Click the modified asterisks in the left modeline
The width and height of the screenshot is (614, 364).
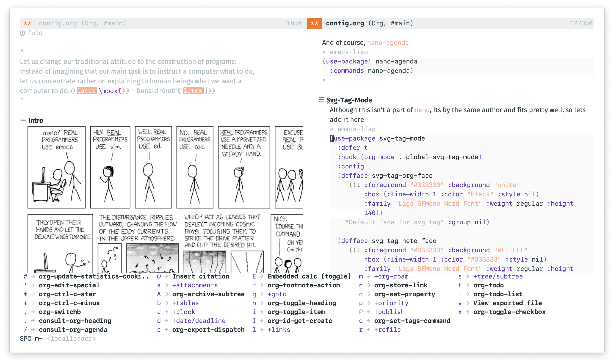[27, 23]
